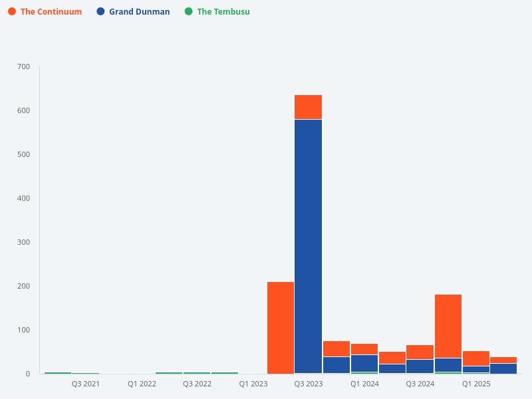Click the tallest blue Grand Dunman bar
The width and height of the screenshot is (532, 399).
(307, 246)
